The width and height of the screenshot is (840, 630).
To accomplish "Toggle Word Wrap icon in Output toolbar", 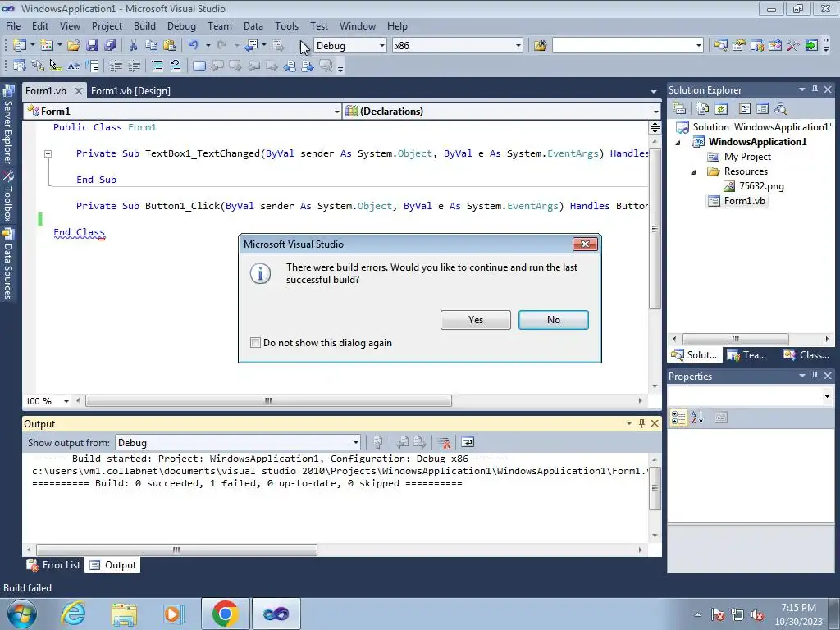I will tap(468, 442).
